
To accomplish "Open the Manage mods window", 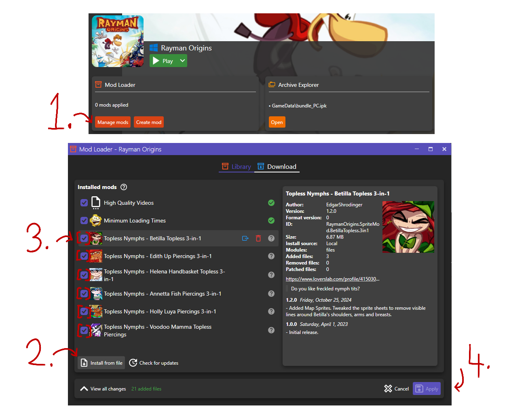I will pos(113,122).
